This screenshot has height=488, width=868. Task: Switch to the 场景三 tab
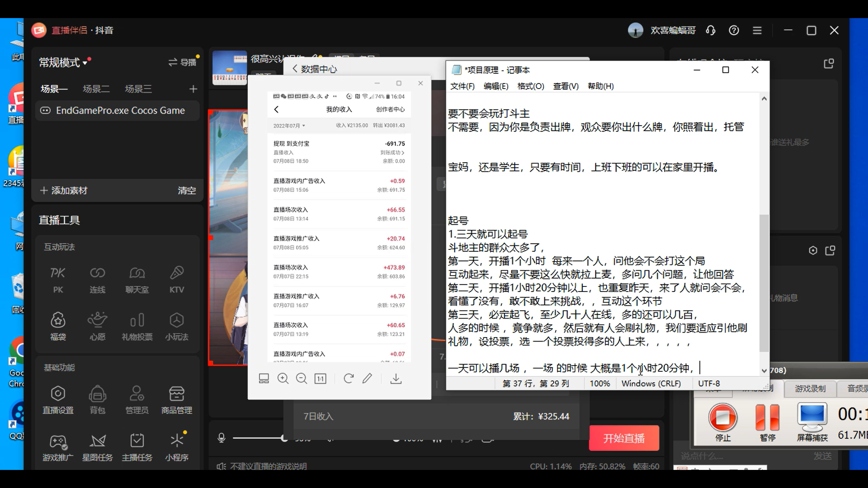coord(138,89)
